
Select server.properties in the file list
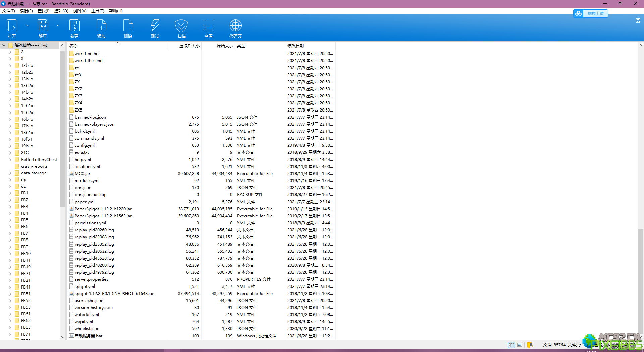coord(201,279)
